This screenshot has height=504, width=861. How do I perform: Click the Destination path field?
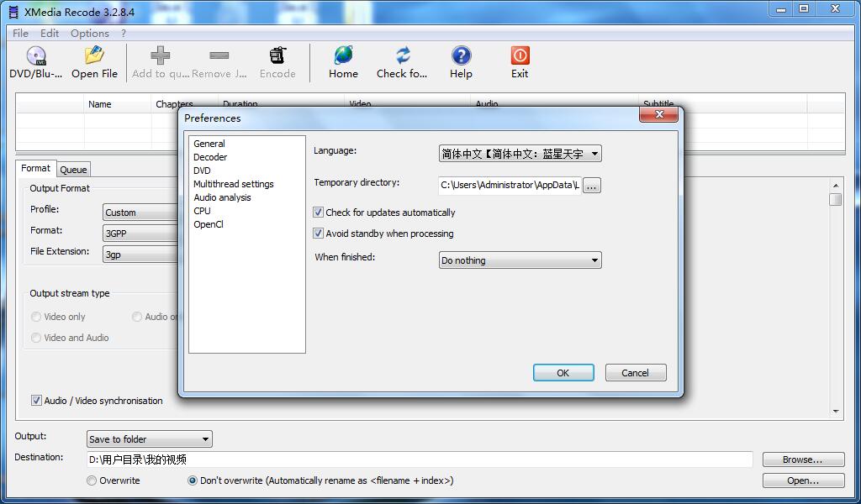coord(420,459)
